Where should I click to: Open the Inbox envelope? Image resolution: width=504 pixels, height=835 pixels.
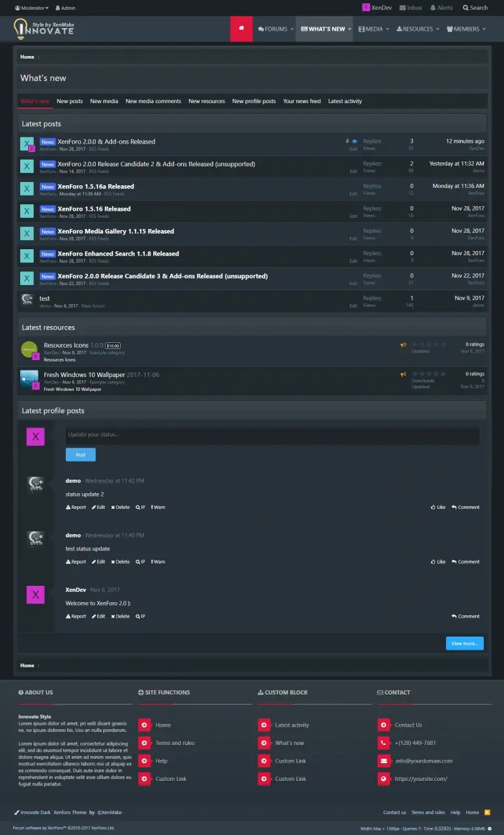click(x=411, y=8)
